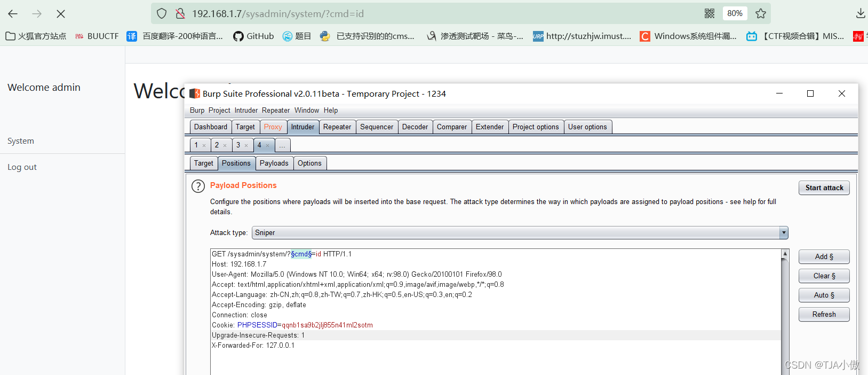Screen dimensions: 868x375
Task: Open the 火狐官方站点 bookmark folder
Action: (x=36, y=36)
